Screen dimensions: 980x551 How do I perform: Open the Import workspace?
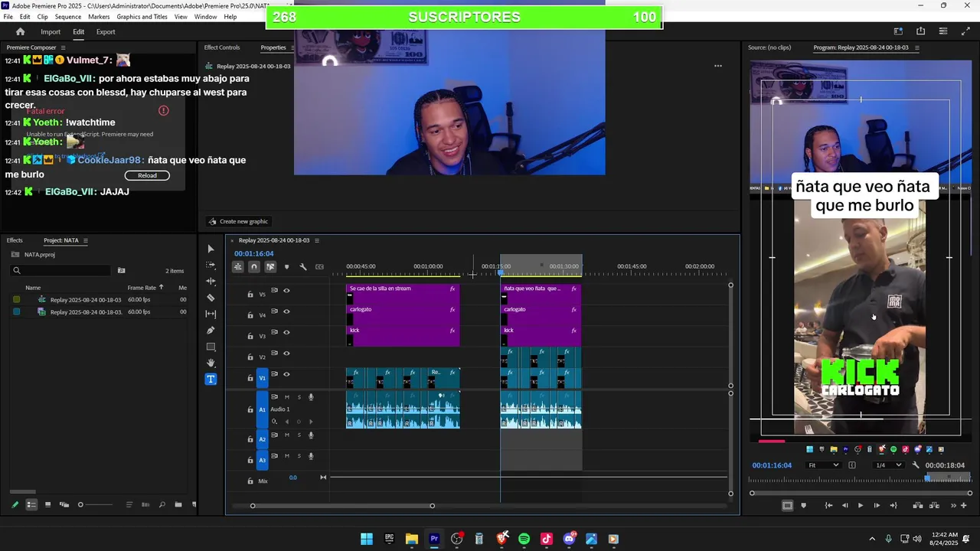pos(51,31)
